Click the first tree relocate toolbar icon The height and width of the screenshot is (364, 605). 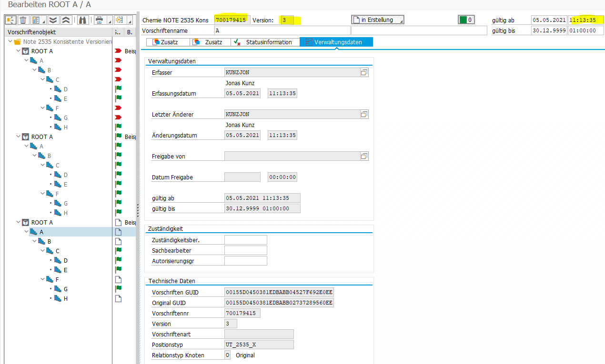pos(10,20)
